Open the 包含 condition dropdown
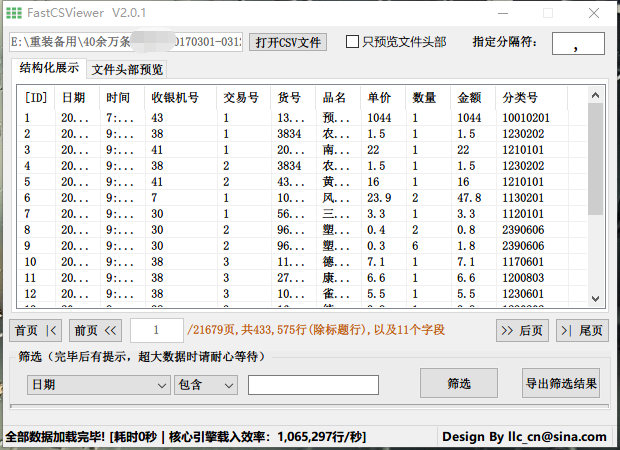This screenshot has height=450, width=620. pos(205,384)
